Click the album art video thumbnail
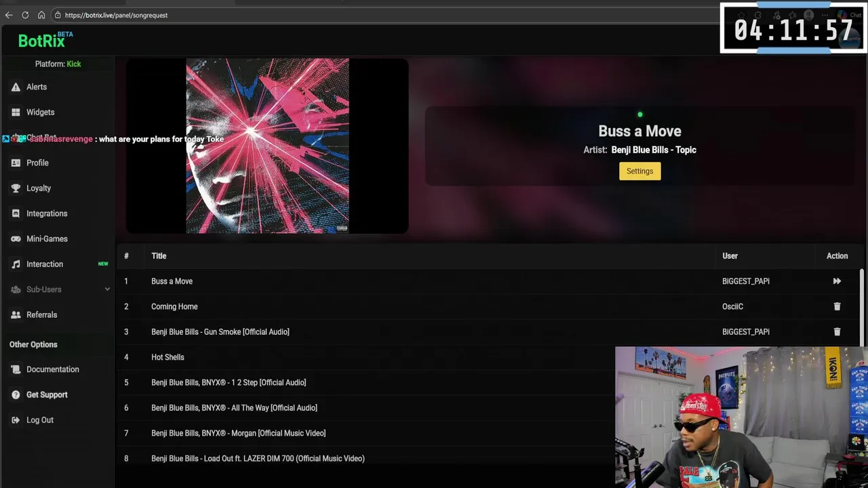This screenshot has width=868, height=488. point(267,146)
